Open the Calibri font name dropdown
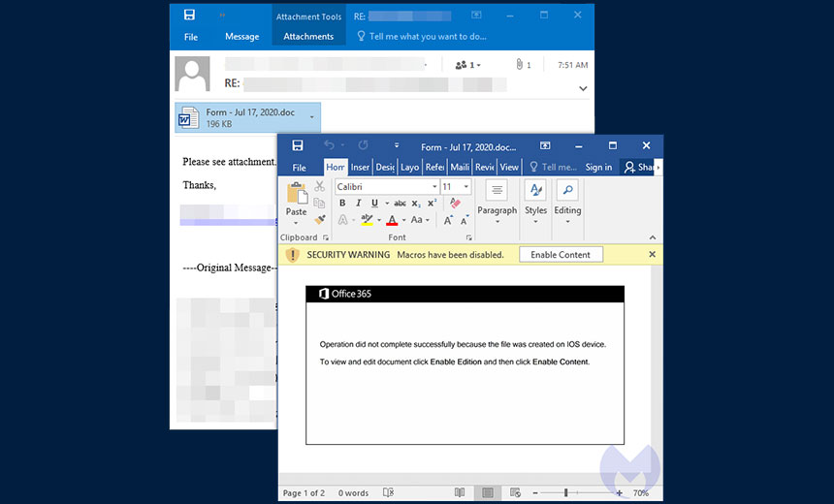Screen dimensions: 834x504 (x=434, y=187)
